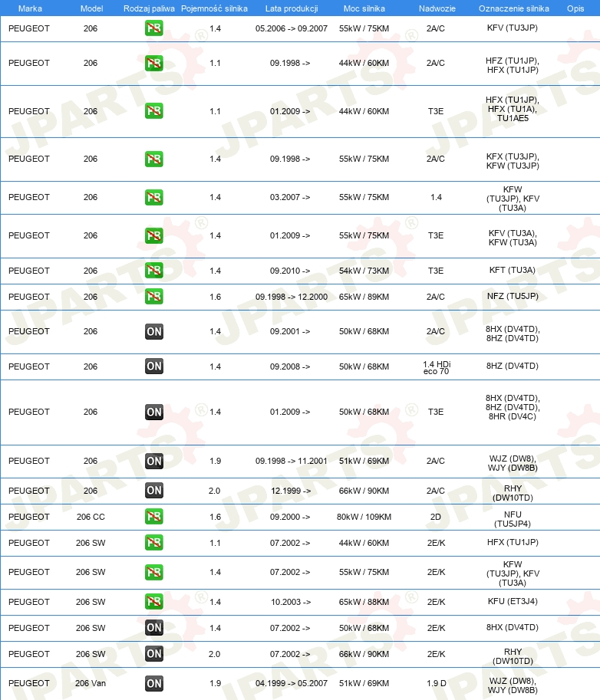Viewport: 600px width, 700px height.
Task: Click the diesel ON icon in the 12.1999 row
Action: 153,491
